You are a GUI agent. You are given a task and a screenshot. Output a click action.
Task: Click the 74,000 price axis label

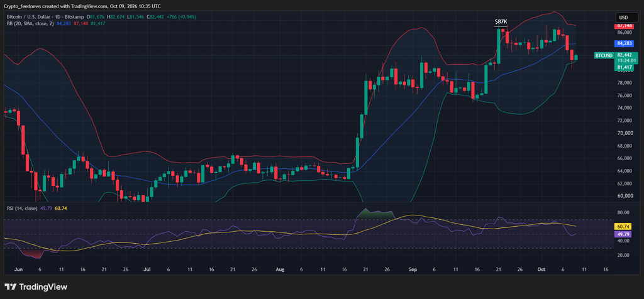(x=625, y=108)
